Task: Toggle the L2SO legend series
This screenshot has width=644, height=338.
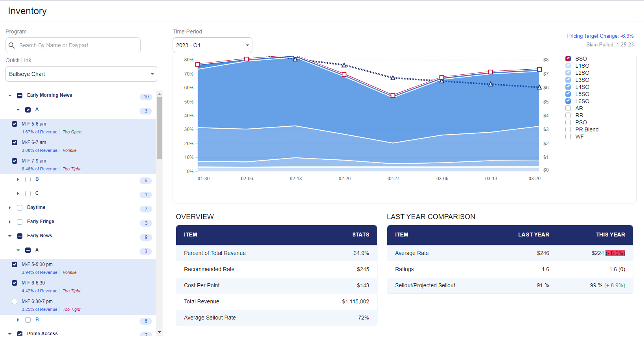Action: pos(568,73)
